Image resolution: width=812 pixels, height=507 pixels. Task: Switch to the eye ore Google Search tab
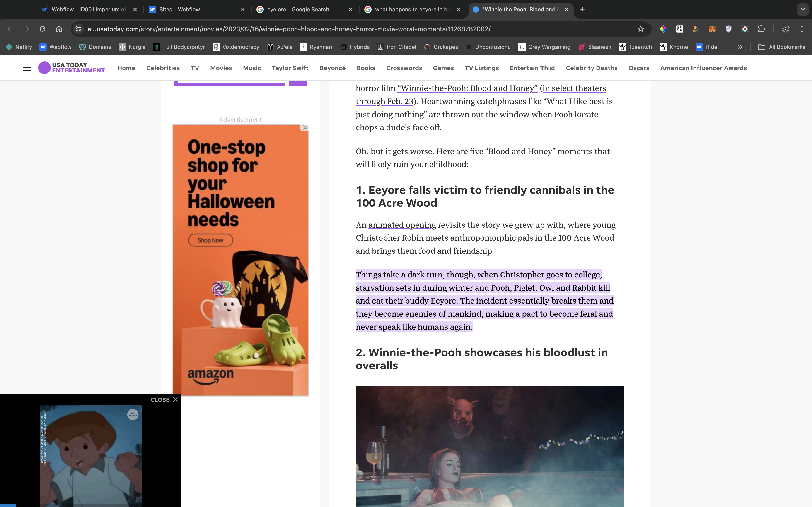click(298, 9)
